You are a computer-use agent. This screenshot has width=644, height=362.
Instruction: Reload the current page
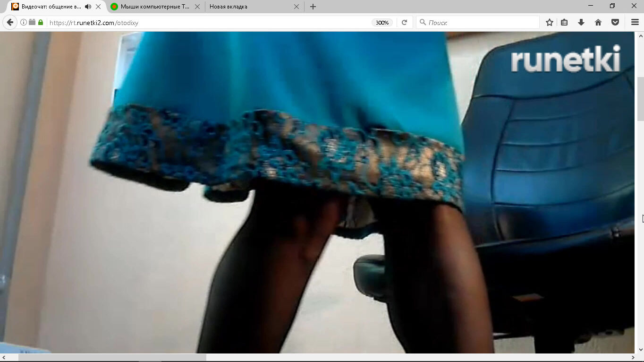(404, 22)
